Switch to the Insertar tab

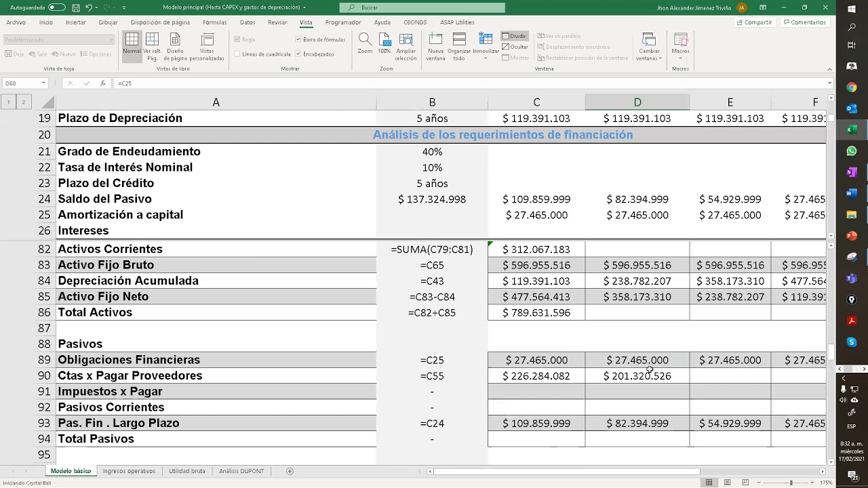tap(75, 22)
